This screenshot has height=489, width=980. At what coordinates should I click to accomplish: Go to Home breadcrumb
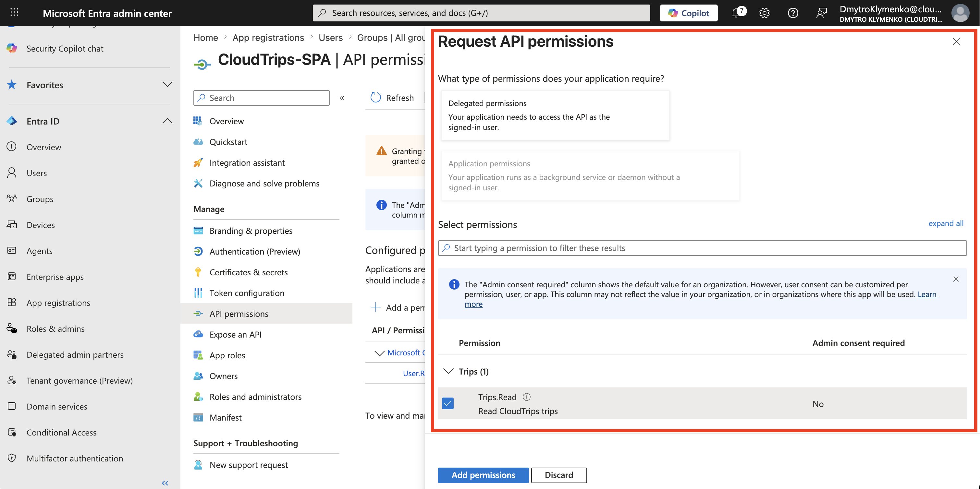(x=205, y=37)
